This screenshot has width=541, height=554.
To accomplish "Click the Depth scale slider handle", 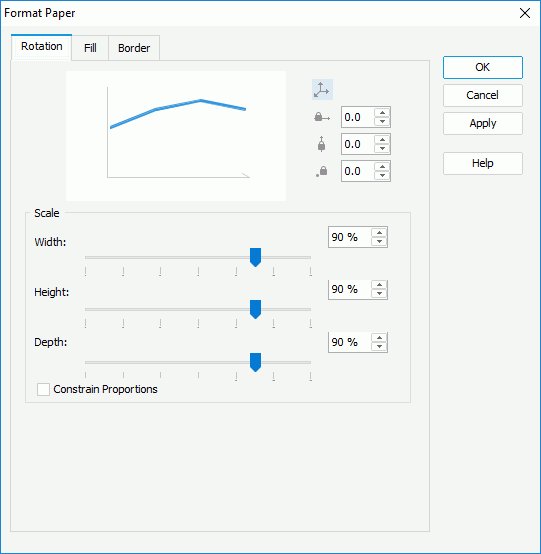I will (255, 362).
